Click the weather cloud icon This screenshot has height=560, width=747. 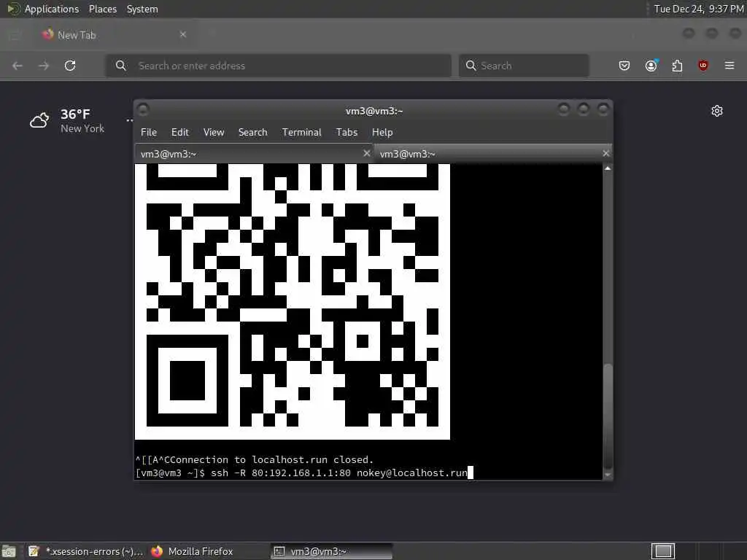click(39, 120)
